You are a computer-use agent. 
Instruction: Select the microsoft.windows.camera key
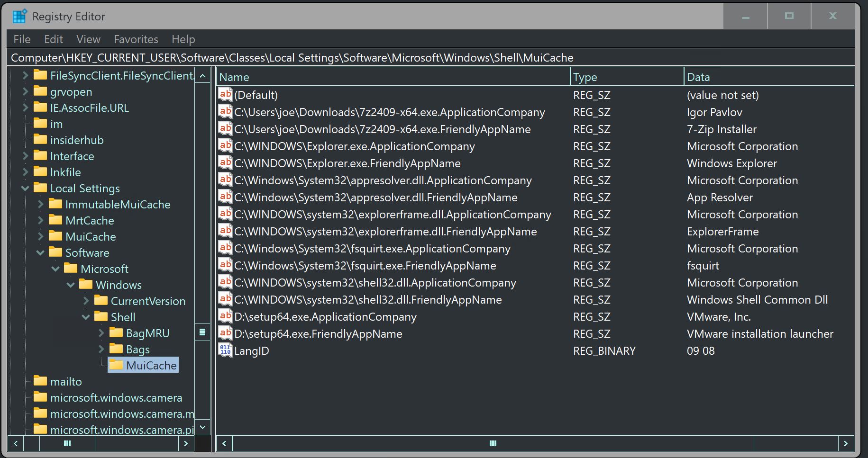tap(116, 397)
